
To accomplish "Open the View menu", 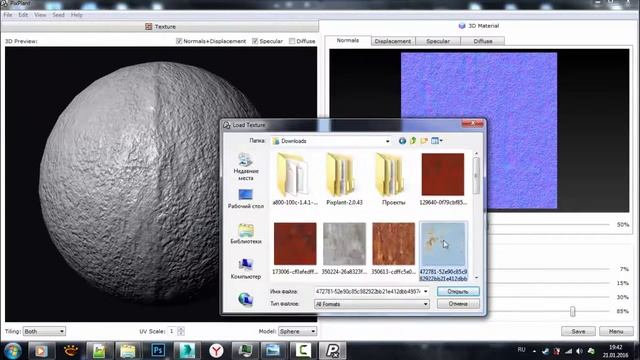I will pos(40,15).
